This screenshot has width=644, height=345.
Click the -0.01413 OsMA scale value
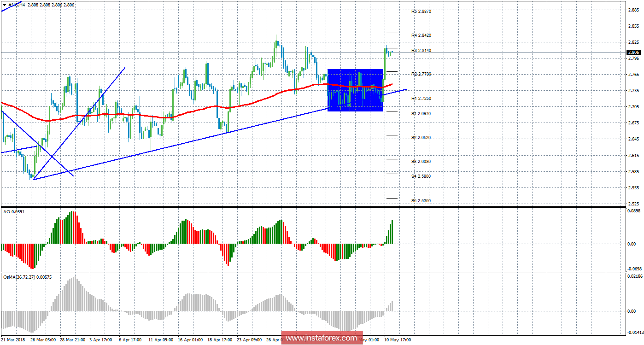[635, 332]
